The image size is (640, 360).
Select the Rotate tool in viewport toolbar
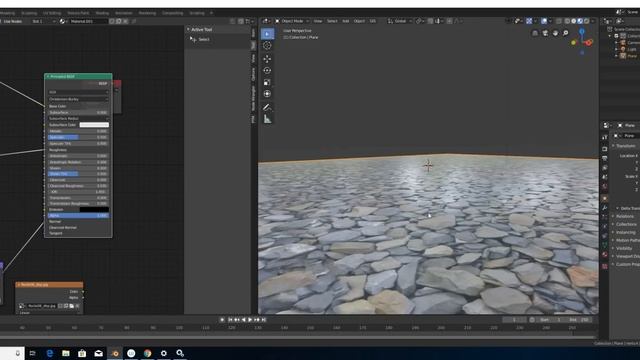[x=267, y=71]
